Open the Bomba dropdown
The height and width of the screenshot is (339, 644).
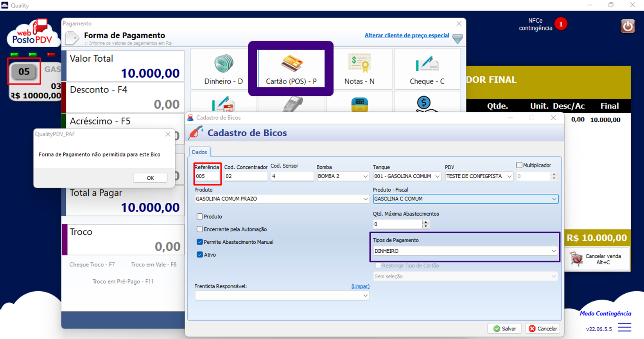[343, 176]
